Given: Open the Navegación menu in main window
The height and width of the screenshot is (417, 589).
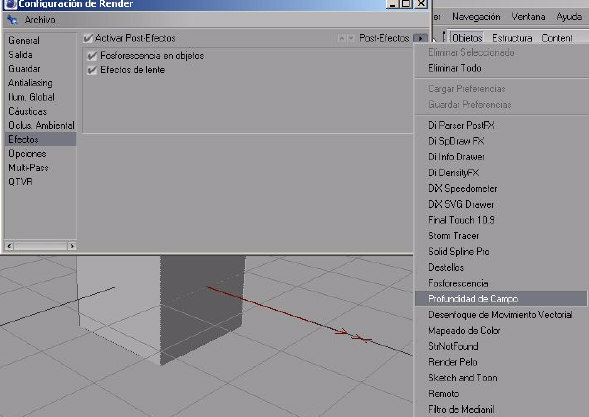Looking at the screenshot, I should [476, 17].
